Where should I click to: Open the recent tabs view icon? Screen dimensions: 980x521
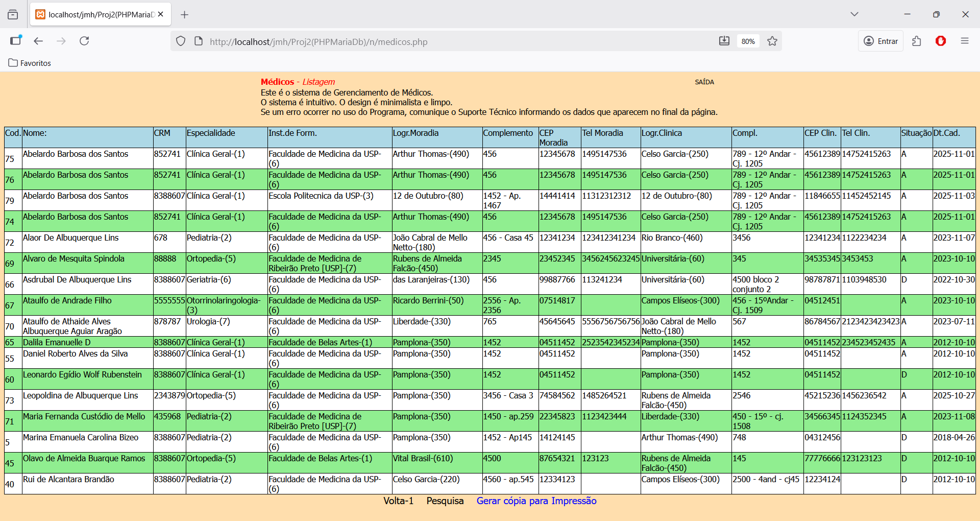pyautogui.click(x=13, y=15)
